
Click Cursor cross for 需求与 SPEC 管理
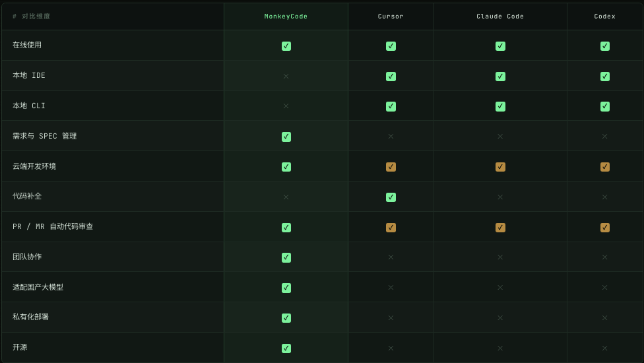tap(391, 137)
